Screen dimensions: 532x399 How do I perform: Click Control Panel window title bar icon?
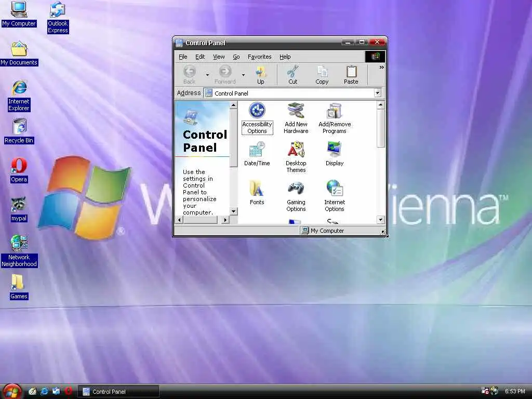(179, 43)
